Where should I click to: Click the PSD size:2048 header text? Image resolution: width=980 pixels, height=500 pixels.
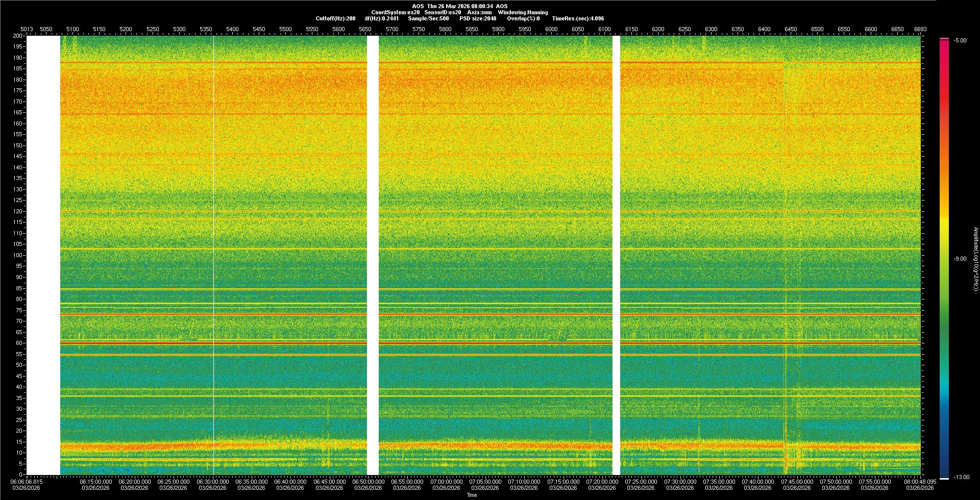(x=478, y=19)
